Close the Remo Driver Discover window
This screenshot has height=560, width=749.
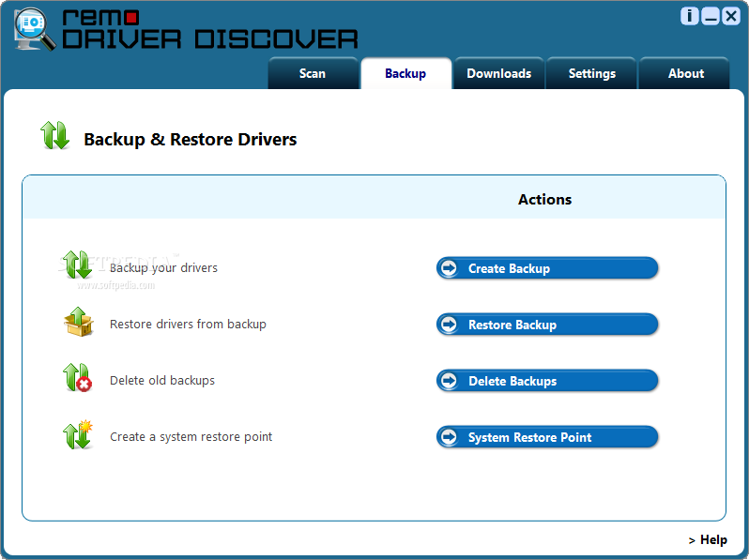(731, 16)
